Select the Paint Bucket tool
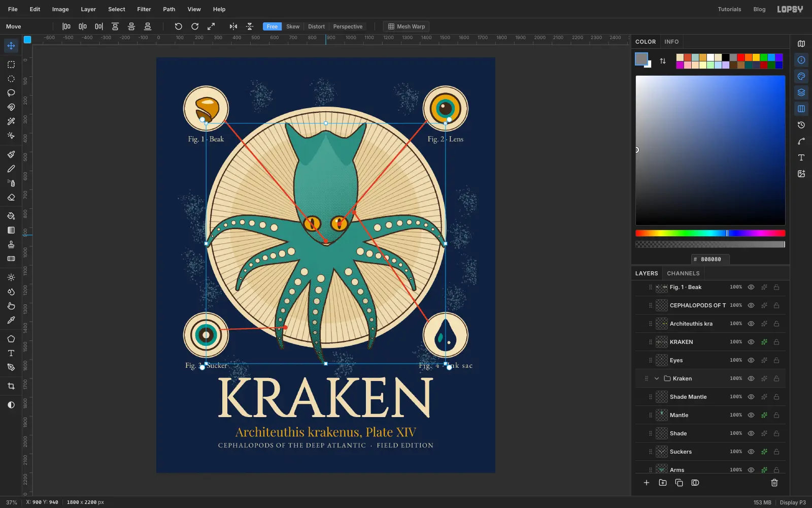Image resolution: width=812 pixels, height=508 pixels. [11, 216]
